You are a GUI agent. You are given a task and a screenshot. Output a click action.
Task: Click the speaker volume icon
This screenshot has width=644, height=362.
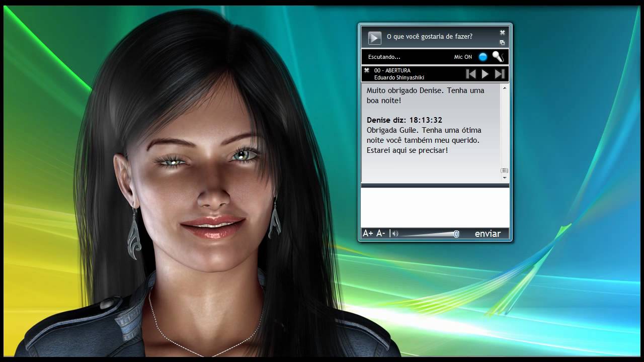(395, 233)
